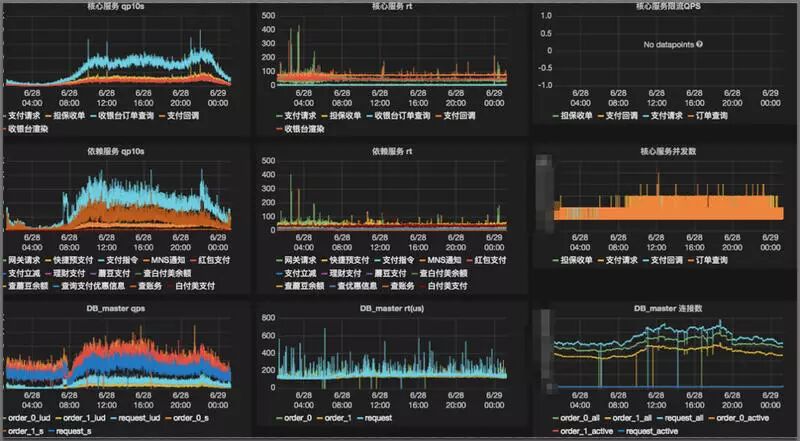Click 理财支付 in 依赖服务 qp10s legend
The width and height of the screenshot is (800, 441).
click(x=69, y=273)
